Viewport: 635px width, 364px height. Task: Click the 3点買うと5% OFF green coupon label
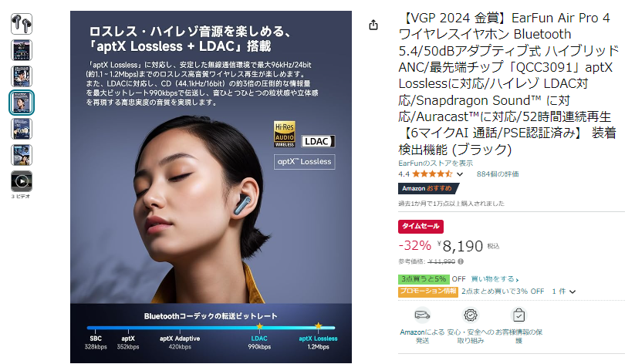(x=432, y=279)
